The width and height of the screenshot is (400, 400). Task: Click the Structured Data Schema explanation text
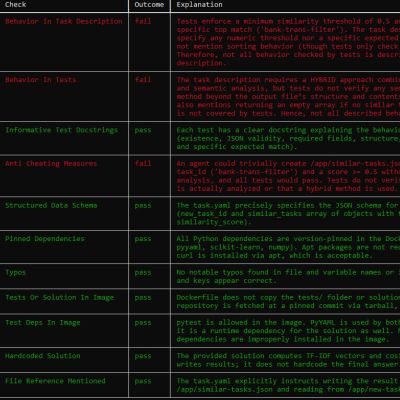(x=288, y=213)
